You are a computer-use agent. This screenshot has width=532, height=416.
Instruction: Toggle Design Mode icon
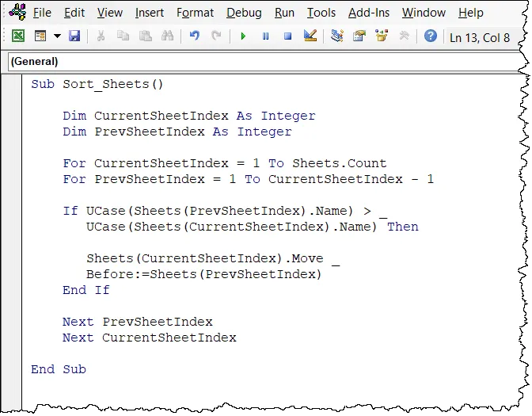pos(310,36)
